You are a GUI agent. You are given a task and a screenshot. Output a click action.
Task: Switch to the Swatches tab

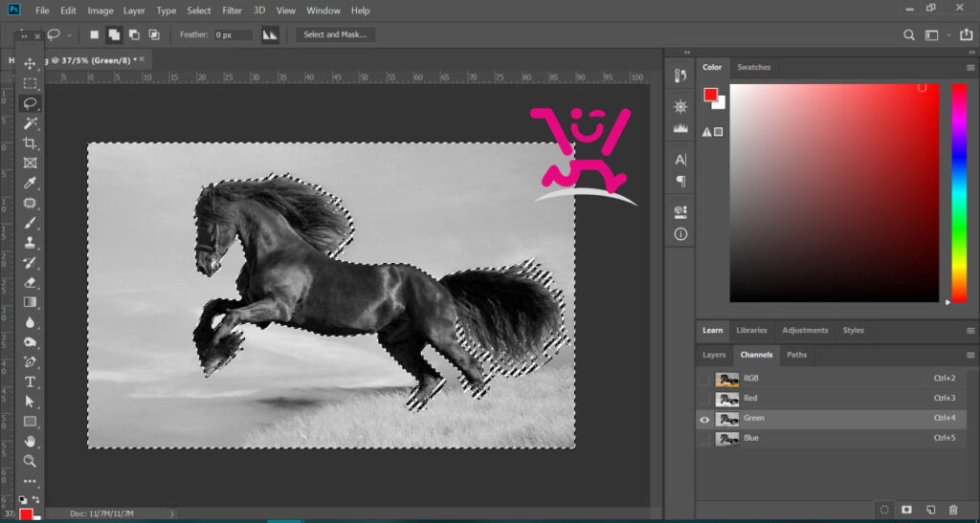[754, 67]
